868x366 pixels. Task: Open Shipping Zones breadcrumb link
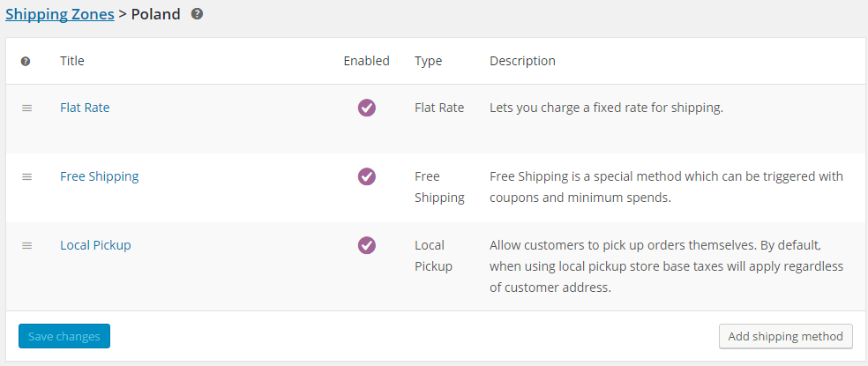59,14
